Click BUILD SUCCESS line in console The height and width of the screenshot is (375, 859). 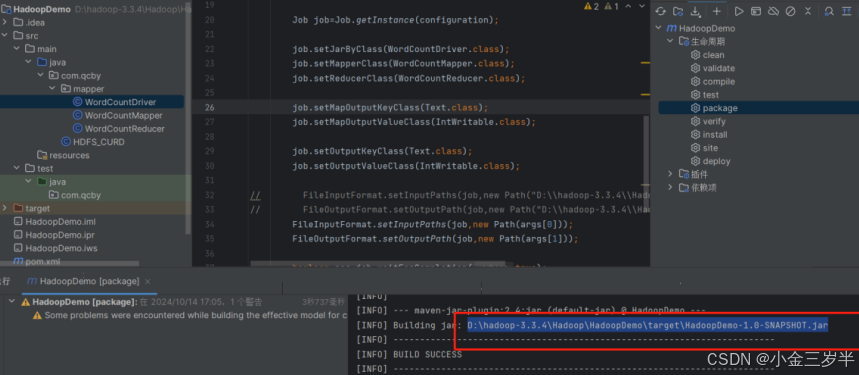(427, 354)
